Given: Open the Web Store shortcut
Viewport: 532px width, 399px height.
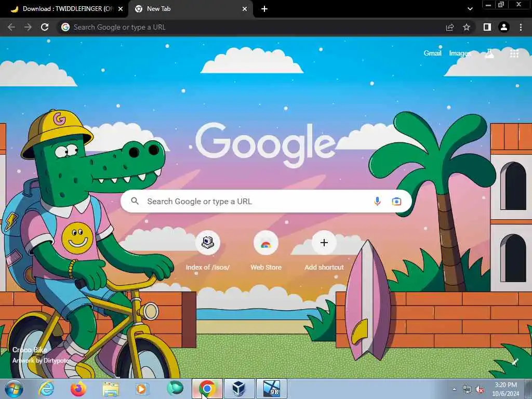Looking at the screenshot, I should (266, 251).
